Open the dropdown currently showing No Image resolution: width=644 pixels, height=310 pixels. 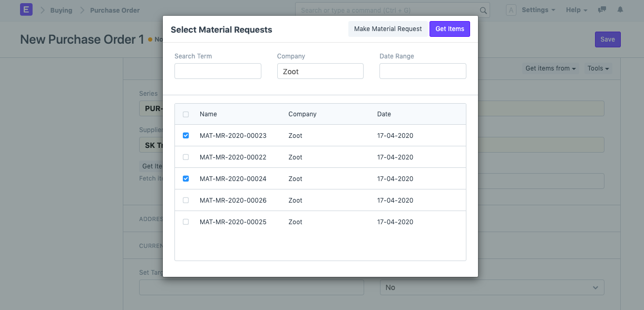(x=492, y=287)
